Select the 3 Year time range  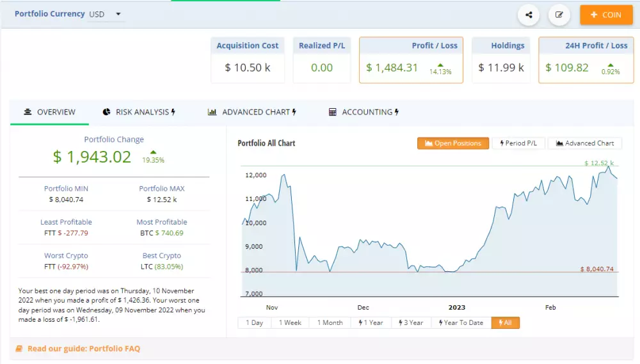coord(411,323)
